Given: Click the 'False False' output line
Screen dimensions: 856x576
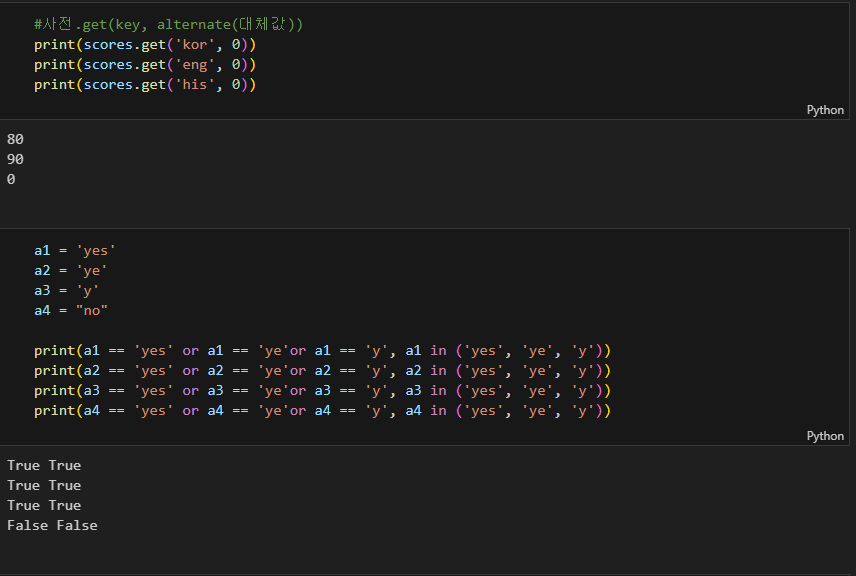Looking at the screenshot, I should (52, 525).
